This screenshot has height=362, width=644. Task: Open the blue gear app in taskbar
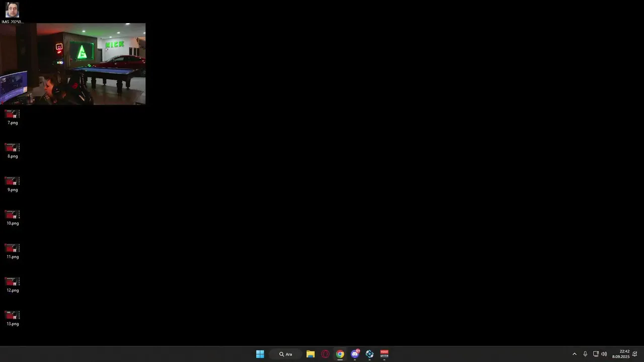(x=370, y=354)
